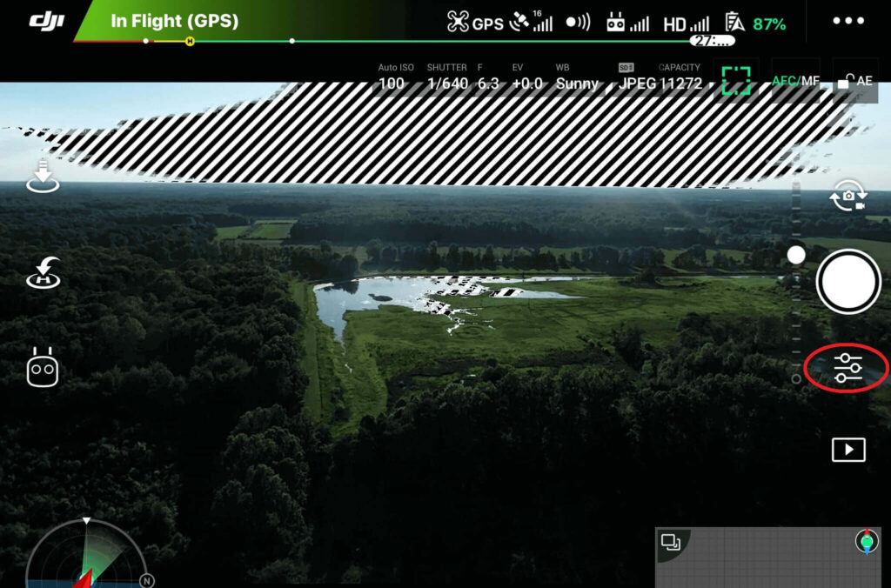Tap the green focus/metering frame icon
Viewport: 891px width, 588px height.
[736, 81]
